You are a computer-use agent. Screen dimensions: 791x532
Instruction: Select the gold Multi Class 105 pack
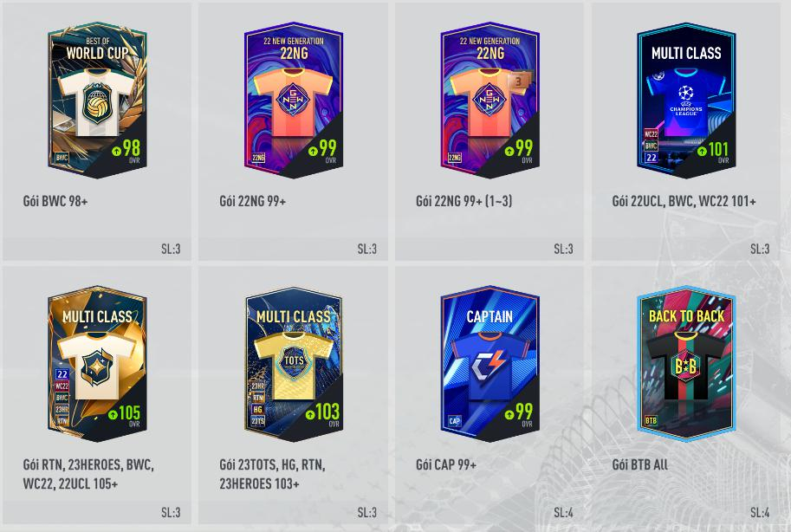click(97, 363)
